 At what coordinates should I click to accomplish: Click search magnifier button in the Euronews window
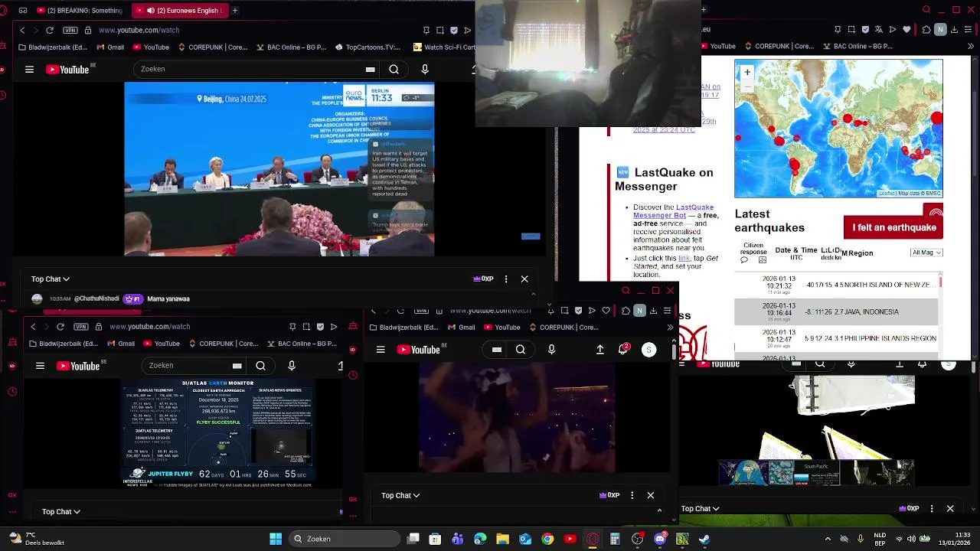(394, 70)
